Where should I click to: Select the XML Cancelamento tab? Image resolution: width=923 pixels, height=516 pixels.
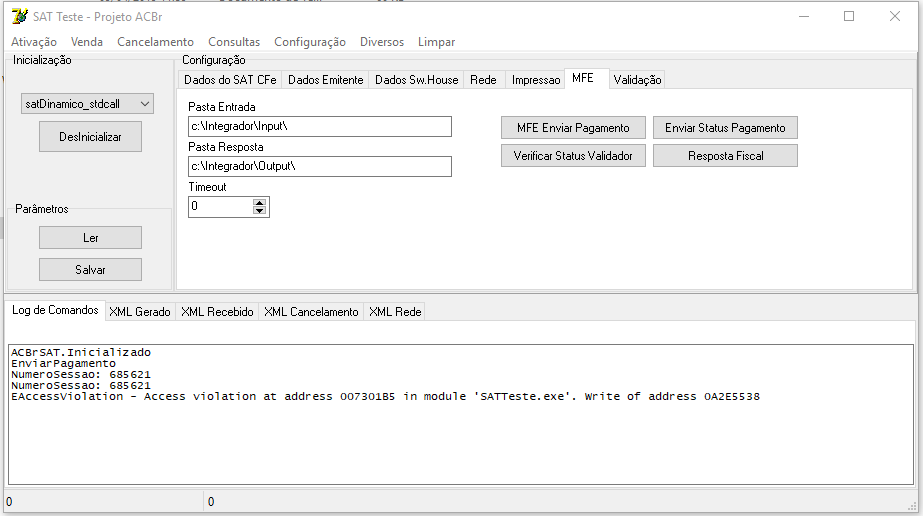tap(311, 312)
